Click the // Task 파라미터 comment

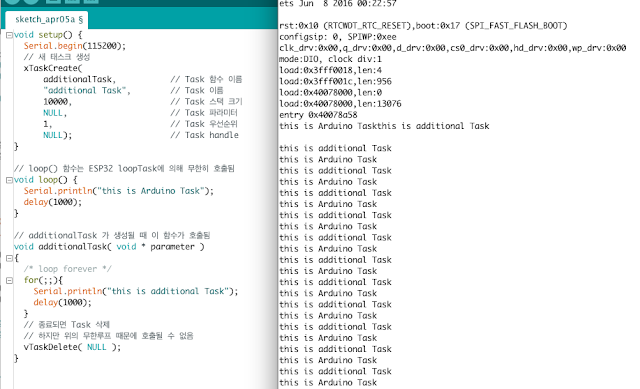pos(204,113)
